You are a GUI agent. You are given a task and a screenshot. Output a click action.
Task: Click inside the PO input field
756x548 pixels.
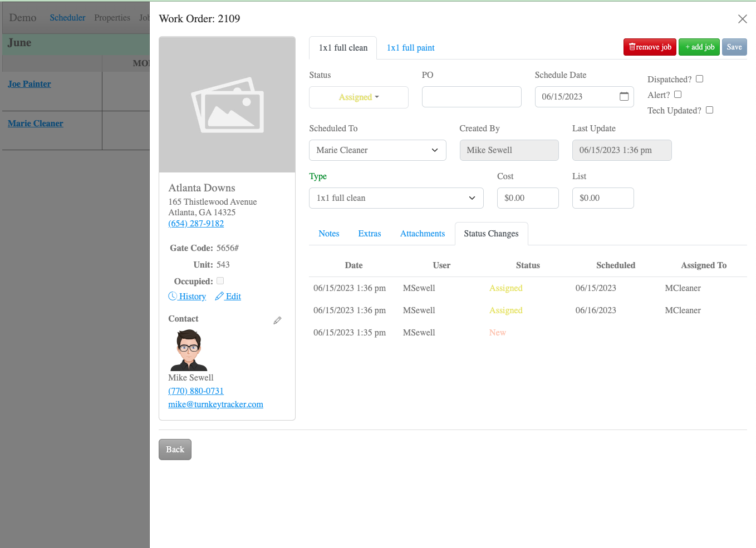pyautogui.click(x=472, y=96)
